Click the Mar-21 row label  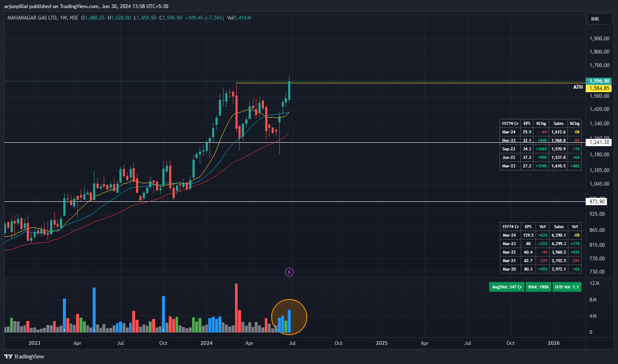509,261
